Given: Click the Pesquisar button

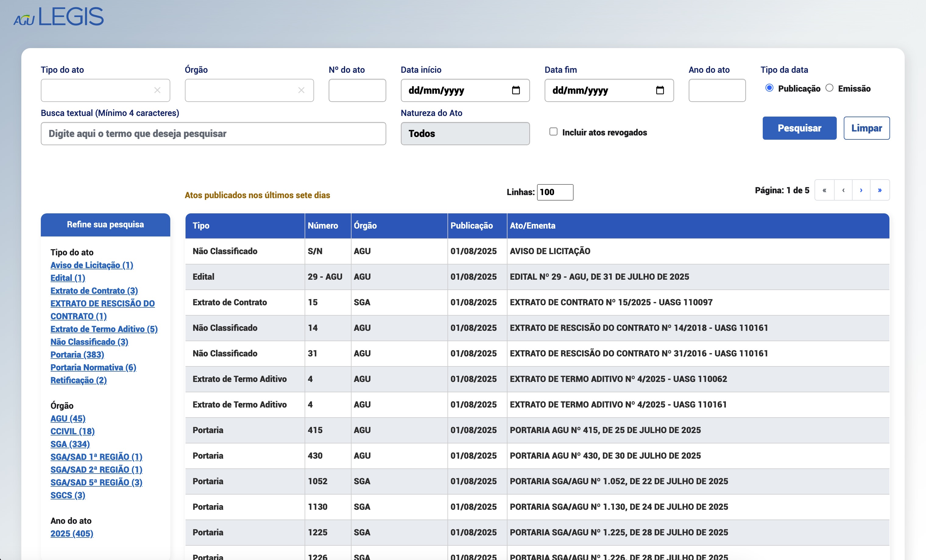Looking at the screenshot, I should 799,128.
